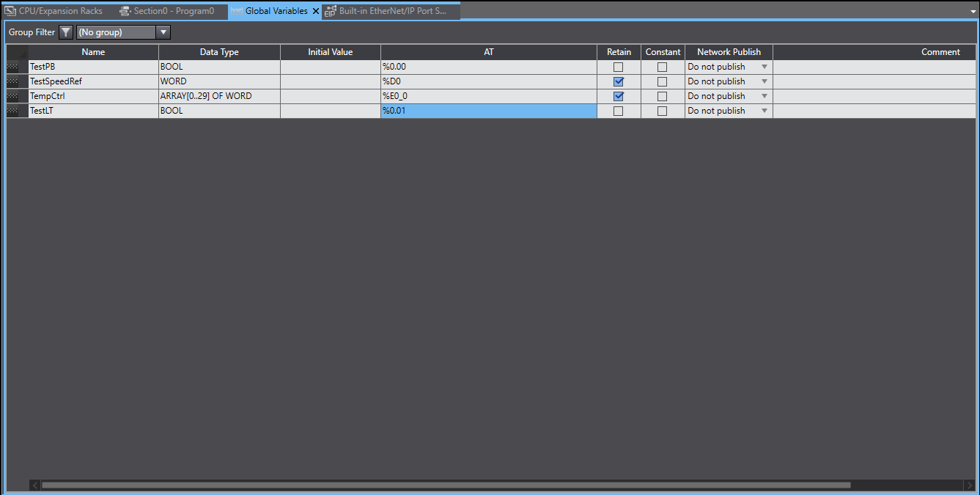Screen dimensions: 980x495
Task: Open the Group Filter dropdown
Action: pos(163,32)
